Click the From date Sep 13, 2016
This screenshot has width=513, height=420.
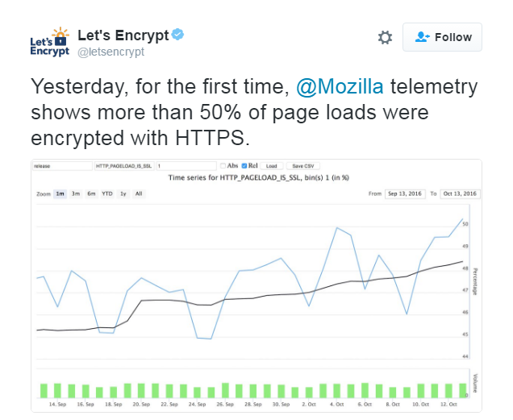[405, 193]
